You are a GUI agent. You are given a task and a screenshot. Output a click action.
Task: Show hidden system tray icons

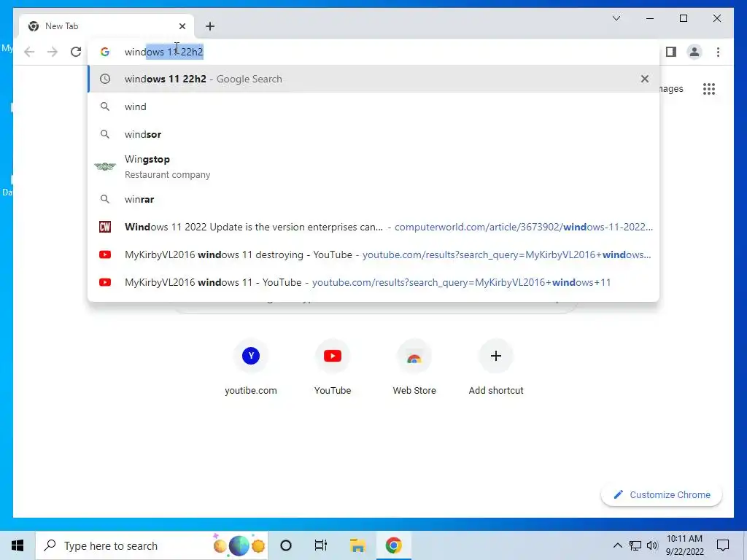pos(617,545)
